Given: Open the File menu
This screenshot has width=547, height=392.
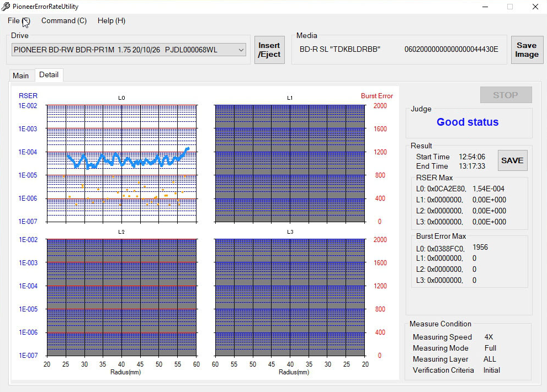Looking at the screenshot, I should pos(18,21).
